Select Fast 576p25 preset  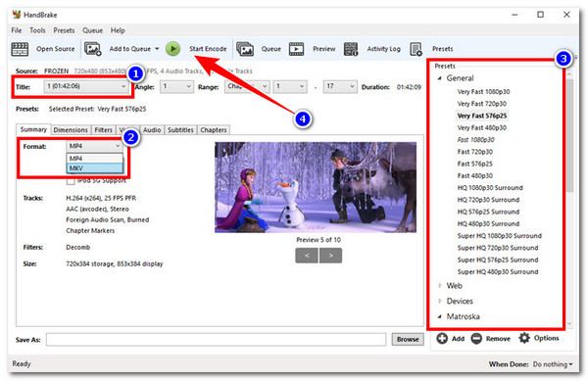475,164
